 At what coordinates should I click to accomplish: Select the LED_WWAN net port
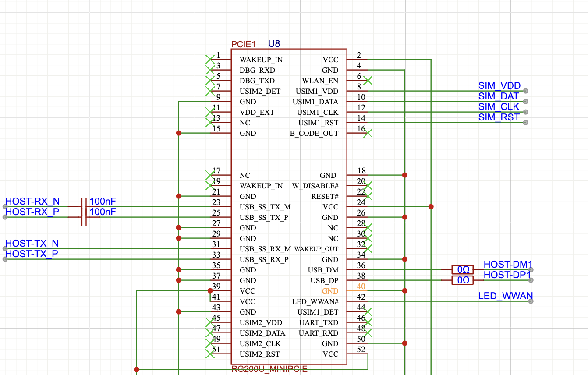pyautogui.click(x=505, y=297)
